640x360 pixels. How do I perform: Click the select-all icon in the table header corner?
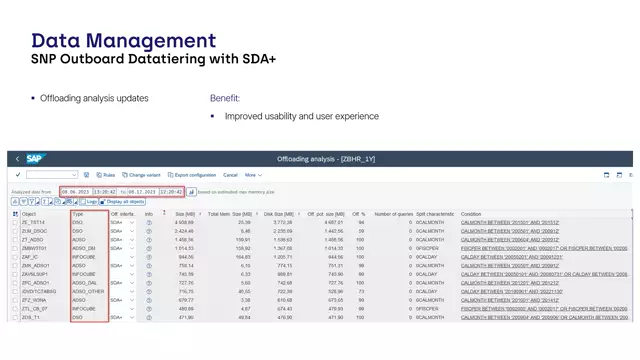(15, 214)
